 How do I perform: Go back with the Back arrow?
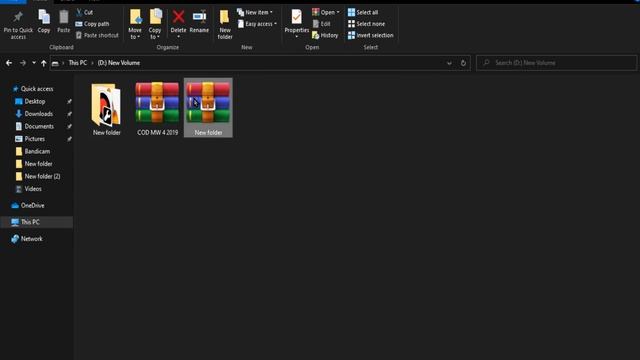9,63
